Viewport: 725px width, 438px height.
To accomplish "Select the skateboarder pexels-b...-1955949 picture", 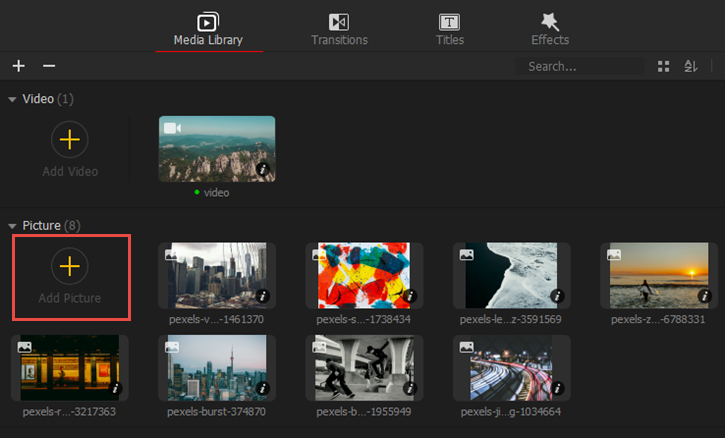I will (x=364, y=368).
